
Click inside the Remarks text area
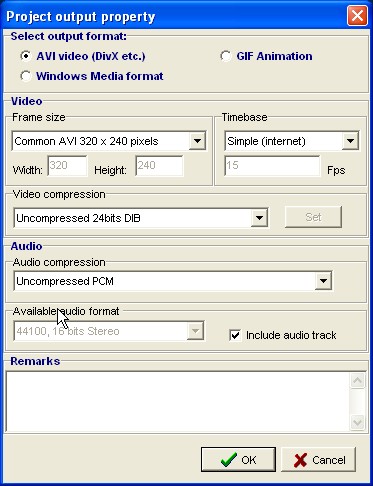(177, 401)
